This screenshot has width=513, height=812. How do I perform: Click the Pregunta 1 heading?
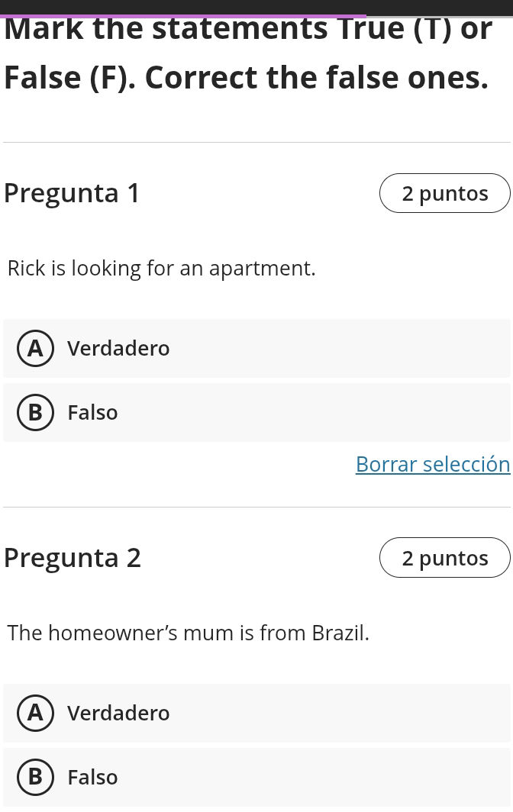pos(73,194)
